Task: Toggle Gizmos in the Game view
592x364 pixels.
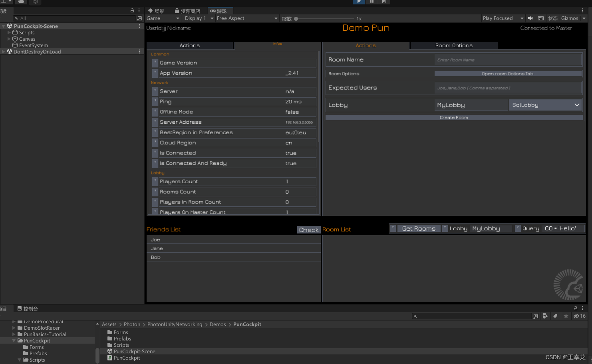Action: (570, 18)
